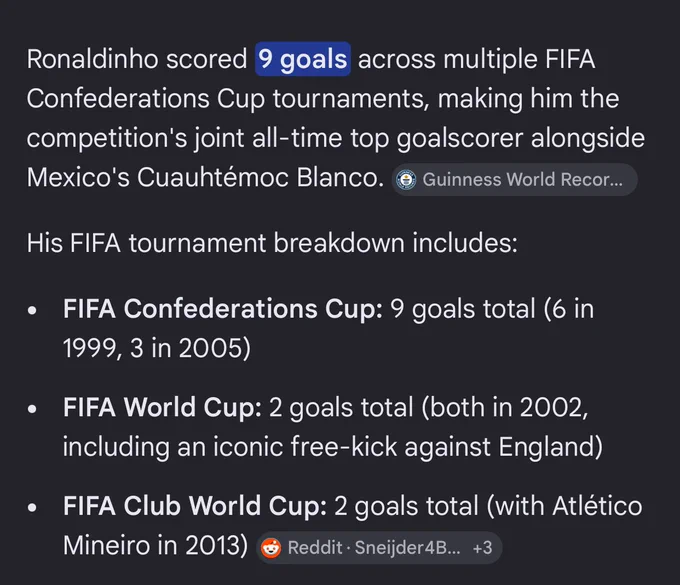Screen dimensions: 680x585
Task: Click the FIFA Club World Cup bold heading
Action: point(195,506)
